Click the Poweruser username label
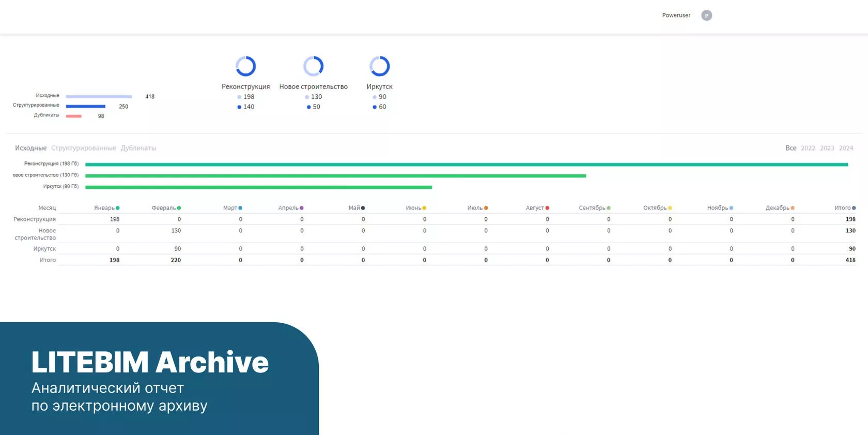 [676, 16]
